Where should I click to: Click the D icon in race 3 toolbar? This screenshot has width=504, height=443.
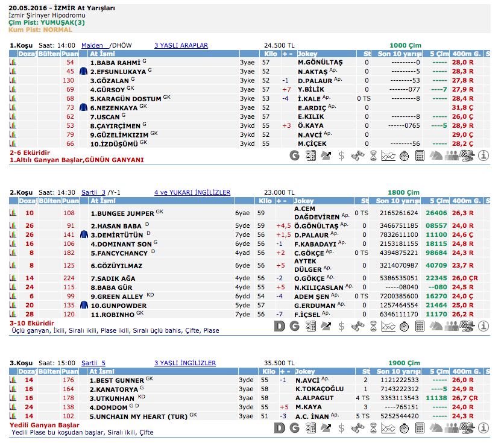pyautogui.click(x=279, y=428)
